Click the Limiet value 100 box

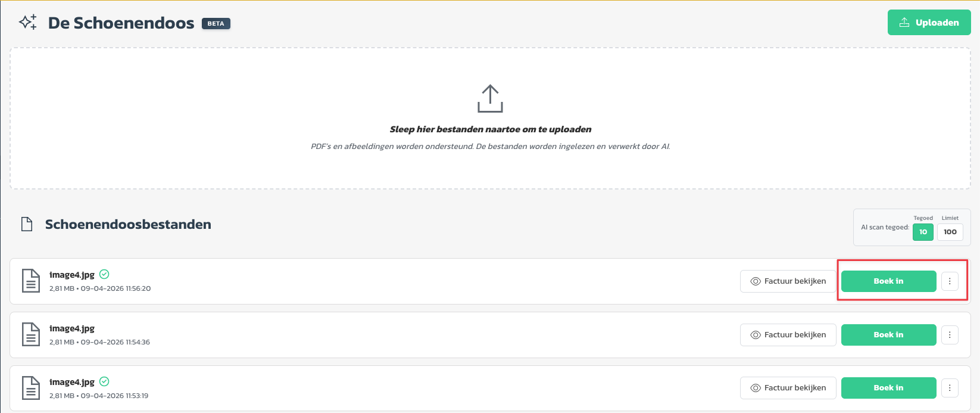pyautogui.click(x=950, y=232)
